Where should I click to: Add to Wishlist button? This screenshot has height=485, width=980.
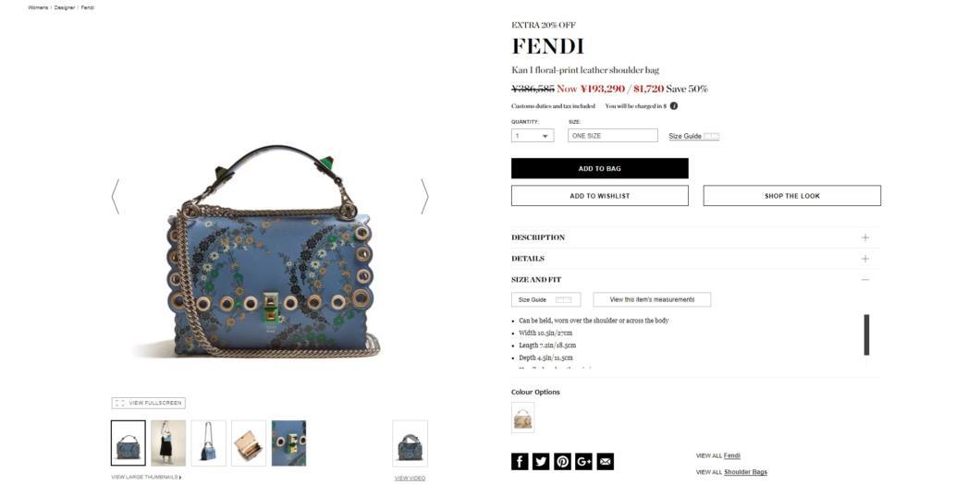(599, 196)
